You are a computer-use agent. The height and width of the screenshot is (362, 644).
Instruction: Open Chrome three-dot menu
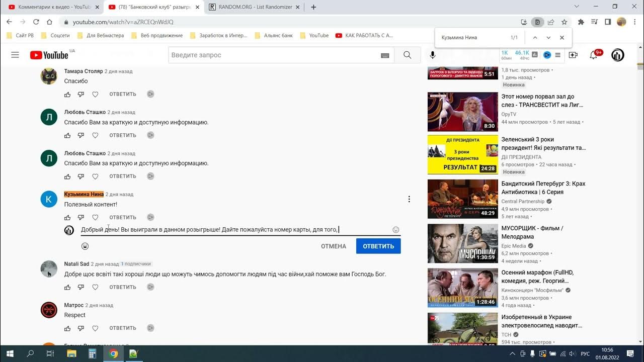pos(635,22)
